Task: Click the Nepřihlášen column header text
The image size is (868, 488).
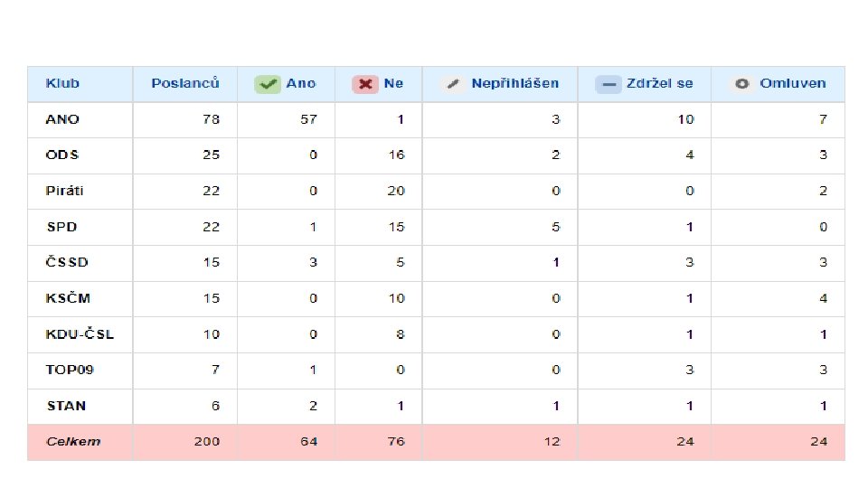Action: coord(514,83)
